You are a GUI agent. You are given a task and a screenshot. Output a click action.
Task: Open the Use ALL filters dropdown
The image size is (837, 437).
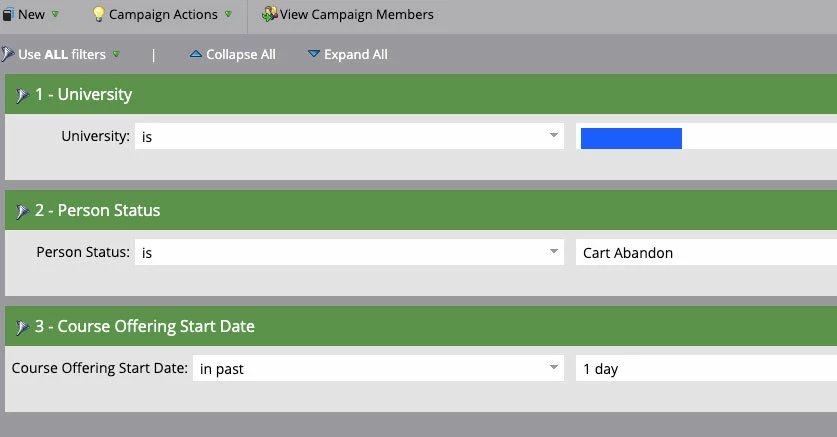click(x=61, y=54)
